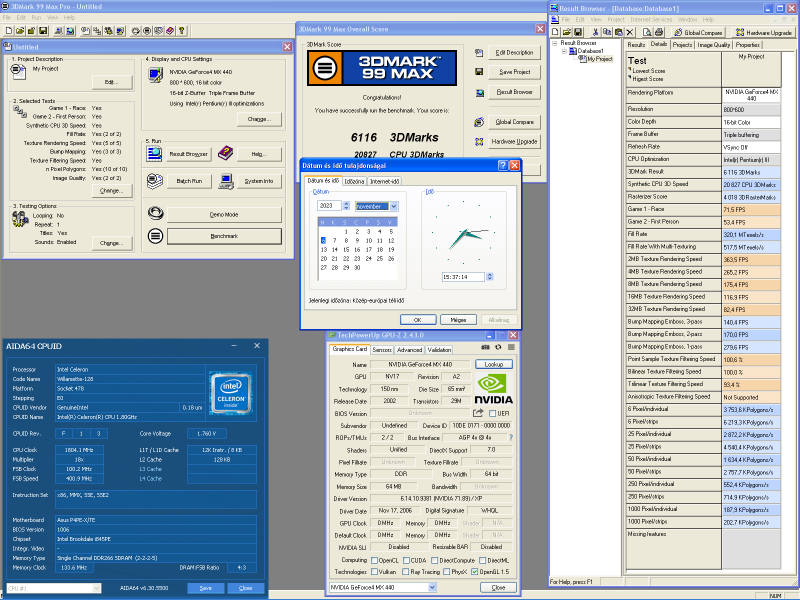Viewport: 800px width, 600px height.
Task: Click Lookup button in GPU-Z
Action: [493, 364]
